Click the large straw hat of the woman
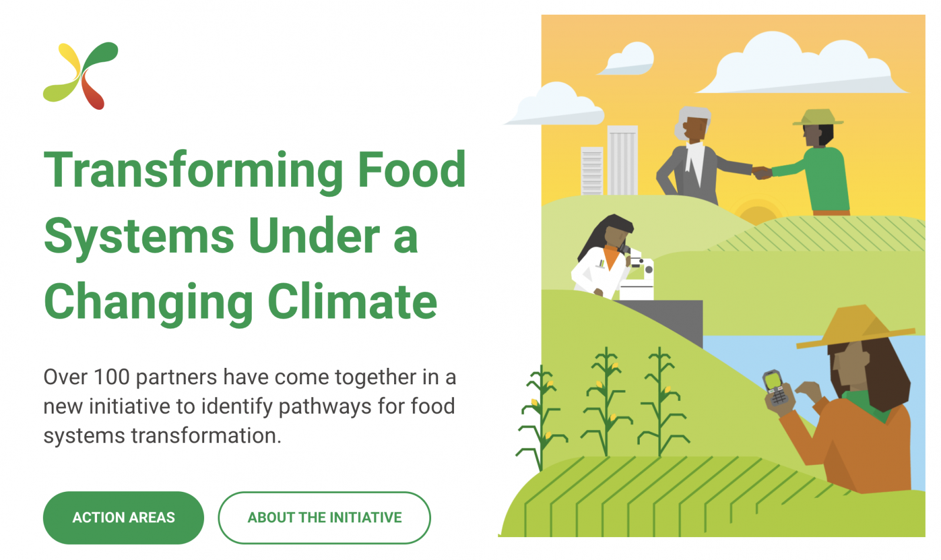Viewport: 941px width, 560px height. 856,327
